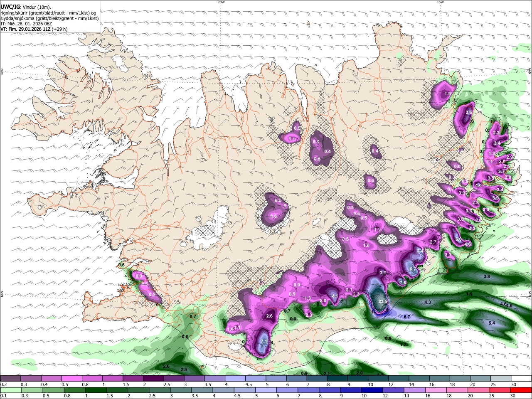Click the 'slydda/snjókoma' legend description line

pyautogui.click(x=49, y=18)
